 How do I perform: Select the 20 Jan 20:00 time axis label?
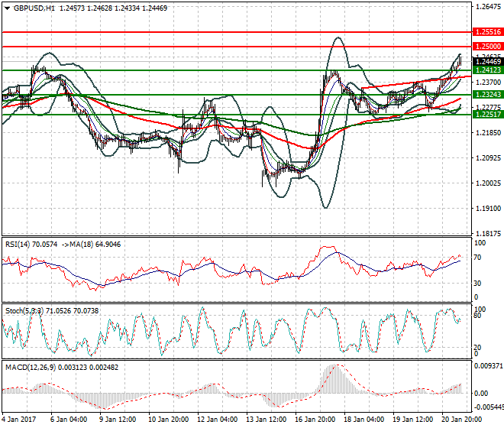click(462, 420)
